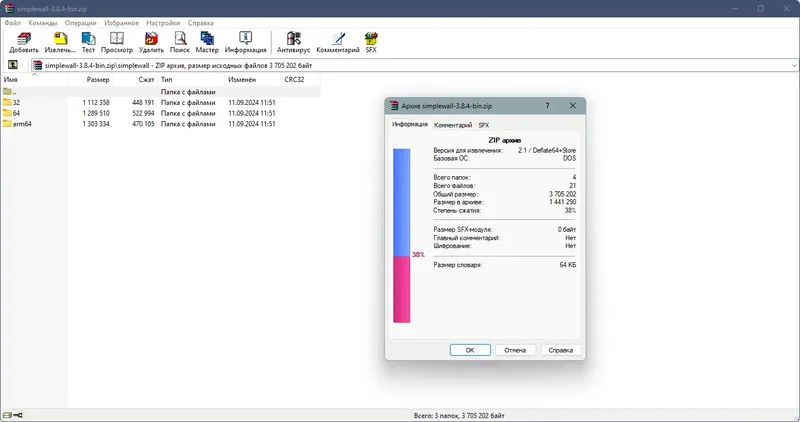Start the Антивирус scan tool

click(293, 39)
